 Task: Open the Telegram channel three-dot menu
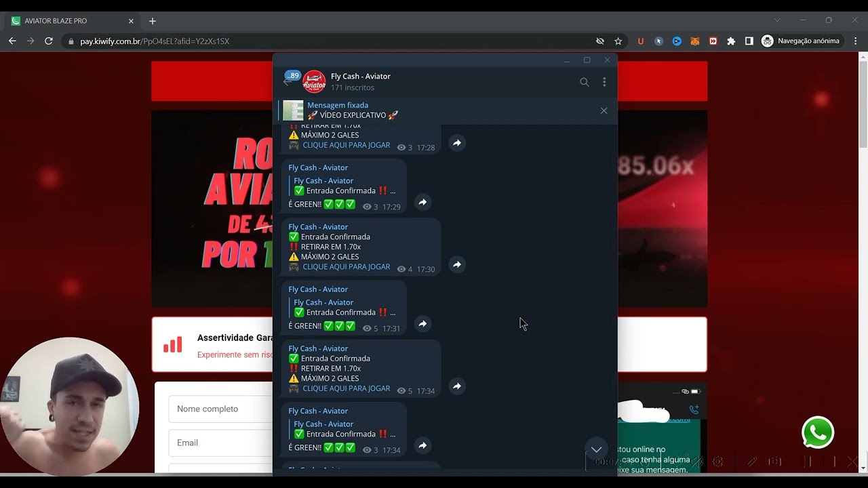(604, 82)
